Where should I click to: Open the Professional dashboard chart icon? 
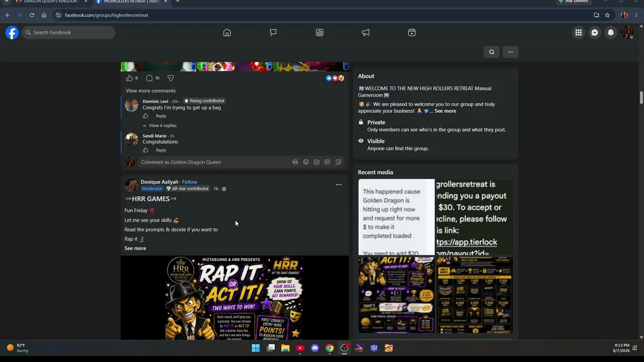click(x=319, y=33)
